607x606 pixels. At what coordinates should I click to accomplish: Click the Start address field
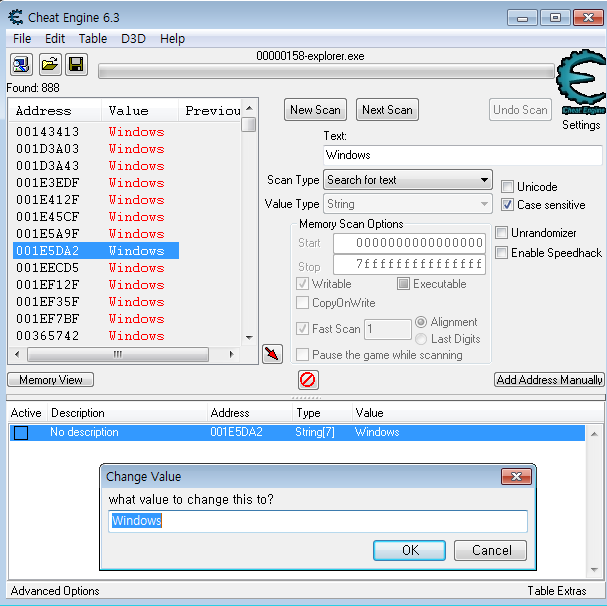coord(409,243)
